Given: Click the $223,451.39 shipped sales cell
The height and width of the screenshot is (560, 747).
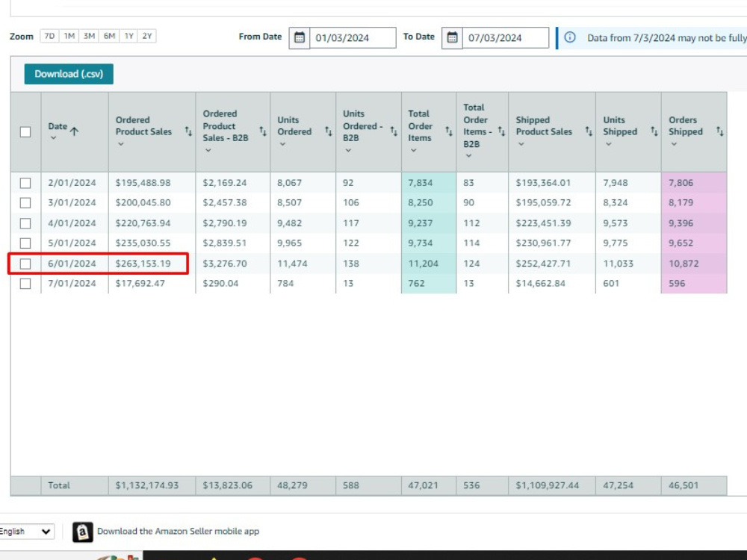Looking at the screenshot, I should click(x=543, y=223).
